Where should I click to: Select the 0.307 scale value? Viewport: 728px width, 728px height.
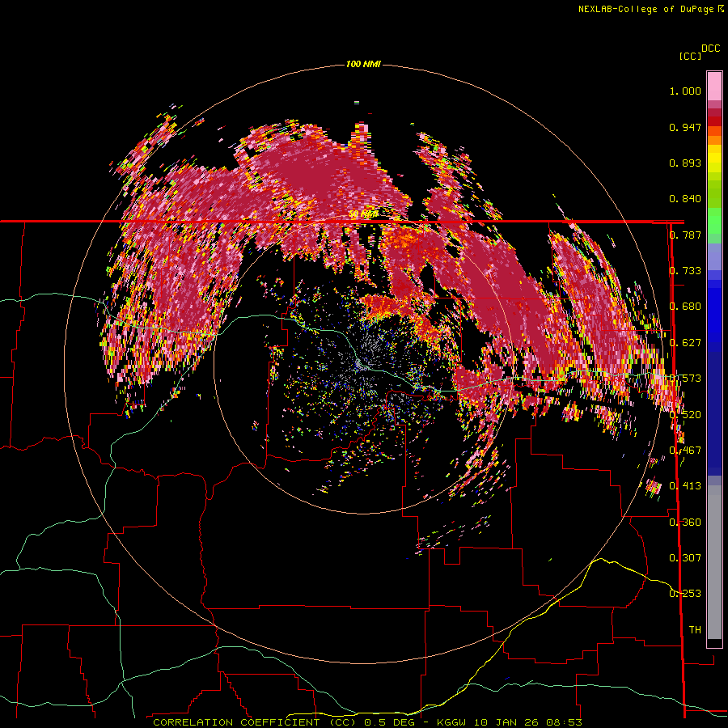pos(685,558)
